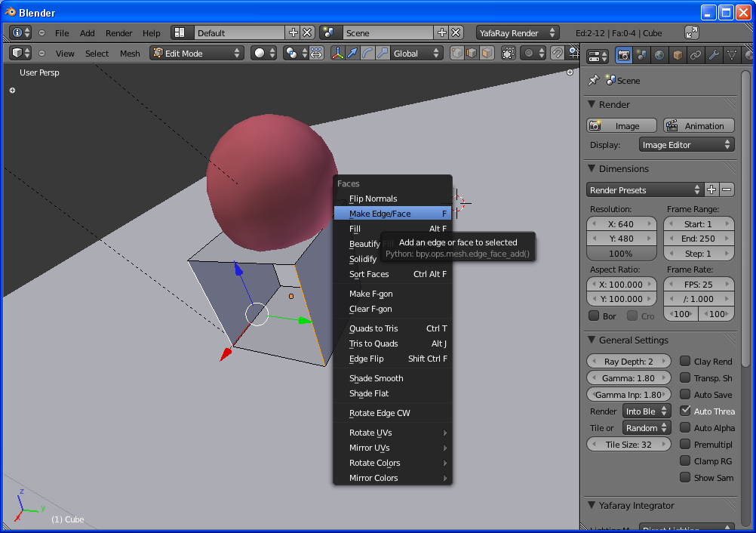The height and width of the screenshot is (533, 756).
Task: Open the pivot point selector
Action: pyautogui.click(x=295, y=53)
